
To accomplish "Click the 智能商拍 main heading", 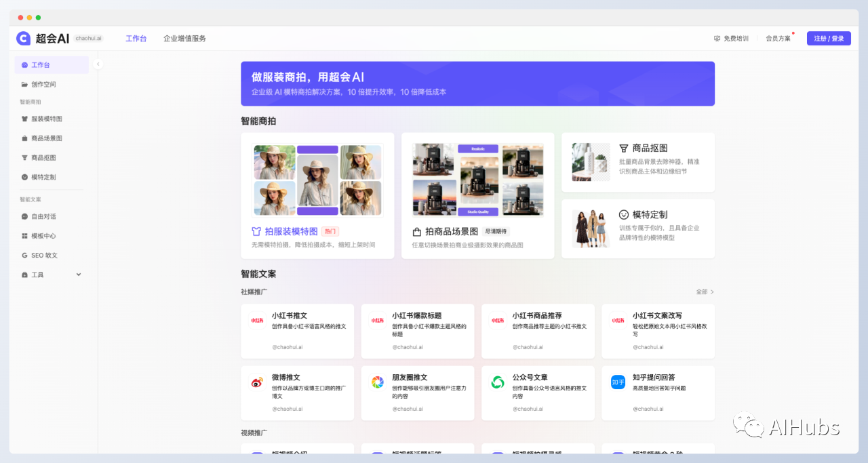I will click(x=258, y=121).
